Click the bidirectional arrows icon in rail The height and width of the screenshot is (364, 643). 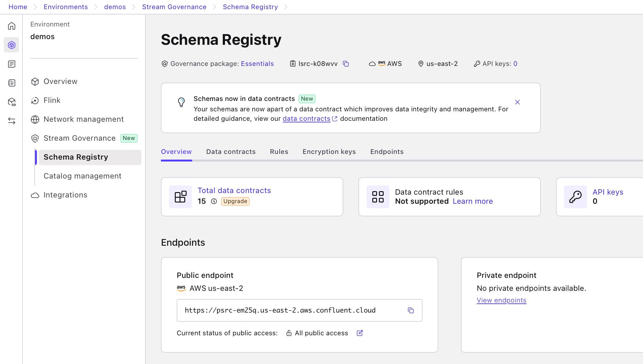click(12, 121)
